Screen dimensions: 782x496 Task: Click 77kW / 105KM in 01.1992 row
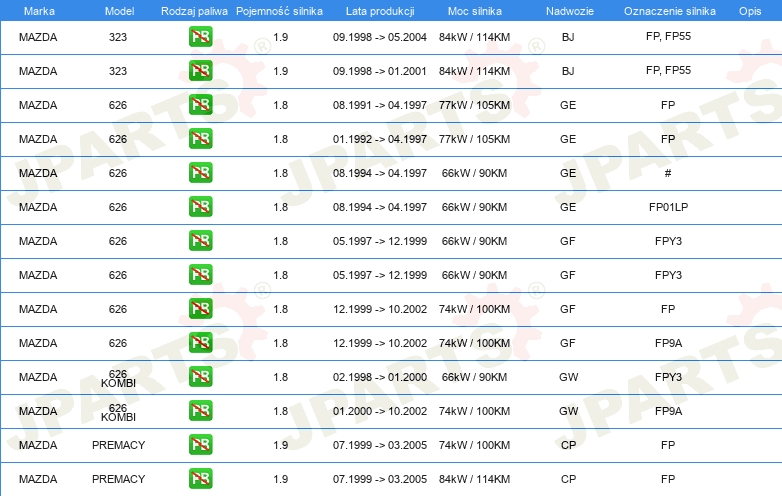point(474,139)
